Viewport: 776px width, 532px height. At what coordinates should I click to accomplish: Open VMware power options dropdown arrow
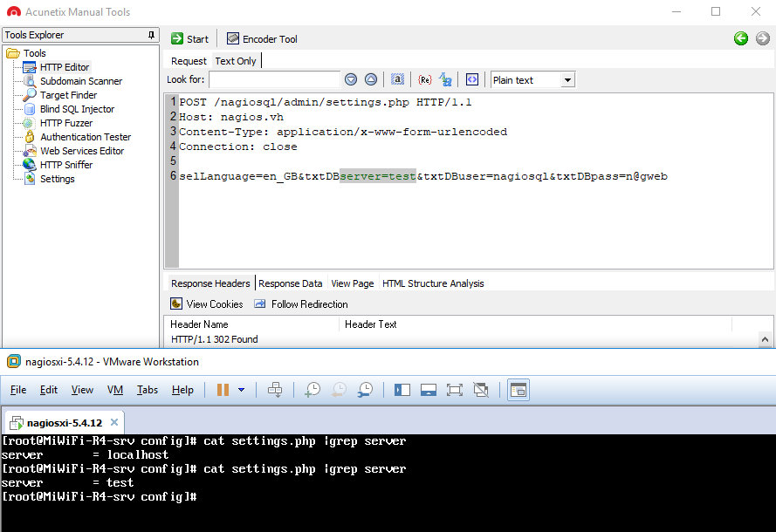click(x=241, y=390)
